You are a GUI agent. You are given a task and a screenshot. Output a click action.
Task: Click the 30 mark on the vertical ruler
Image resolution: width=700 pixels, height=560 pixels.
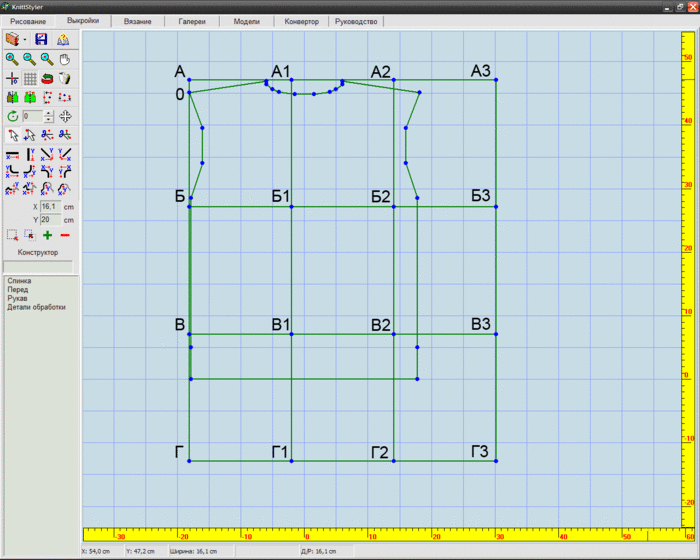[x=688, y=185]
